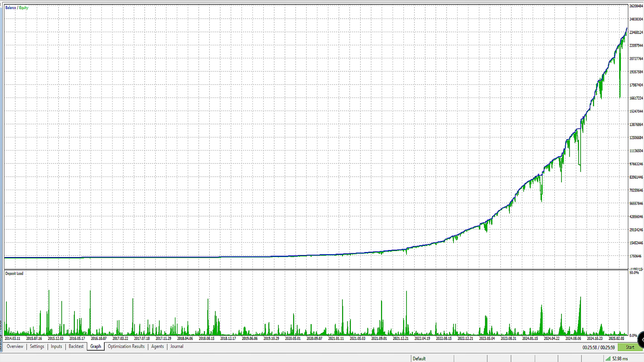Click the 2024.08.06 date axis marker
This screenshot has width=644, height=362.
573,339
